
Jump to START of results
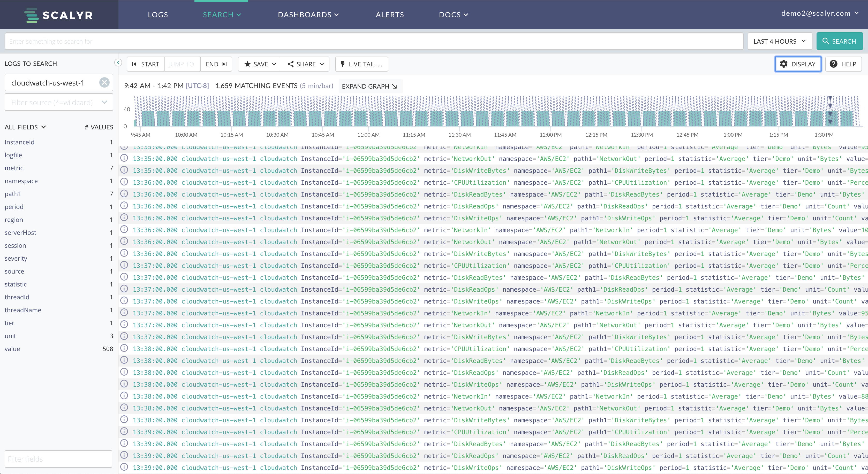pyautogui.click(x=146, y=64)
